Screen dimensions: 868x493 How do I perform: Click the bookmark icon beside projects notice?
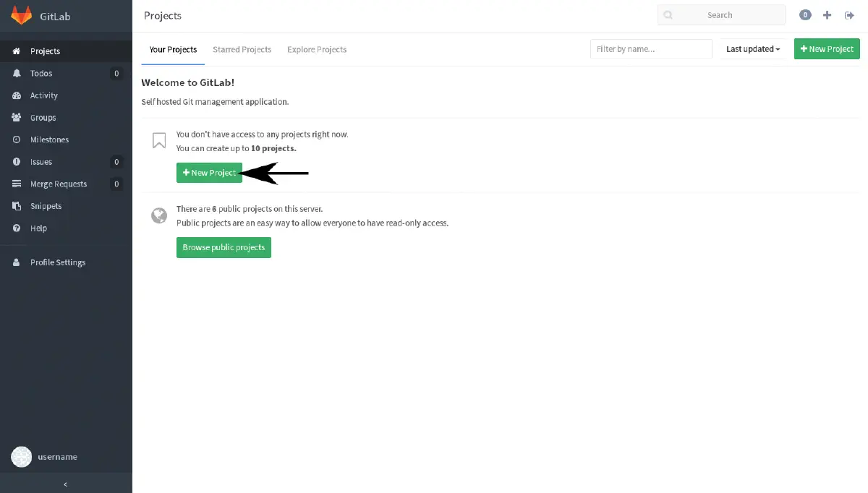pyautogui.click(x=159, y=140)
